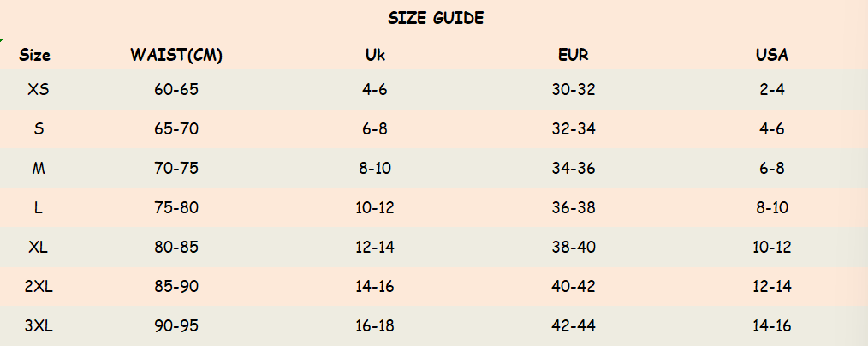
Task: Select EUR size 40-42
Action: click(573, 286)
